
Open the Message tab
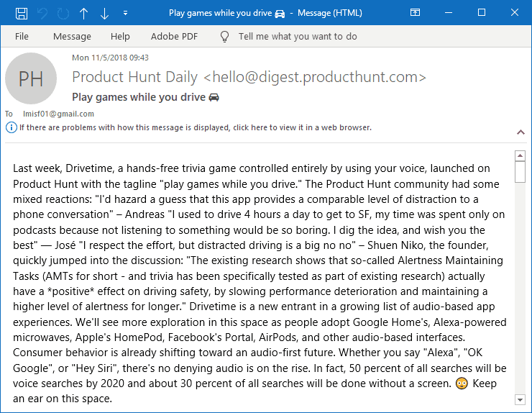pyautogui.click(x=73, y=37)
